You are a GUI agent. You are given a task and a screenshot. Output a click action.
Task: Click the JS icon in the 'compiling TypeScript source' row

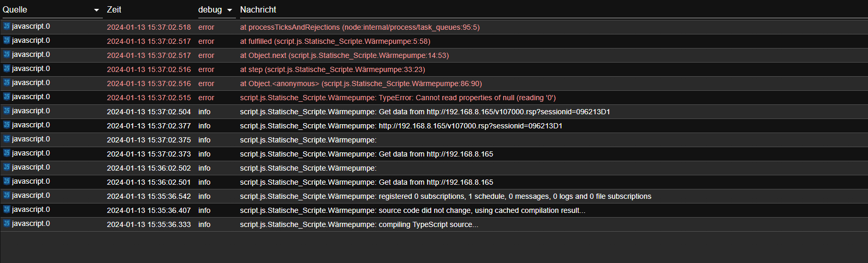click(x=7, y=223)
